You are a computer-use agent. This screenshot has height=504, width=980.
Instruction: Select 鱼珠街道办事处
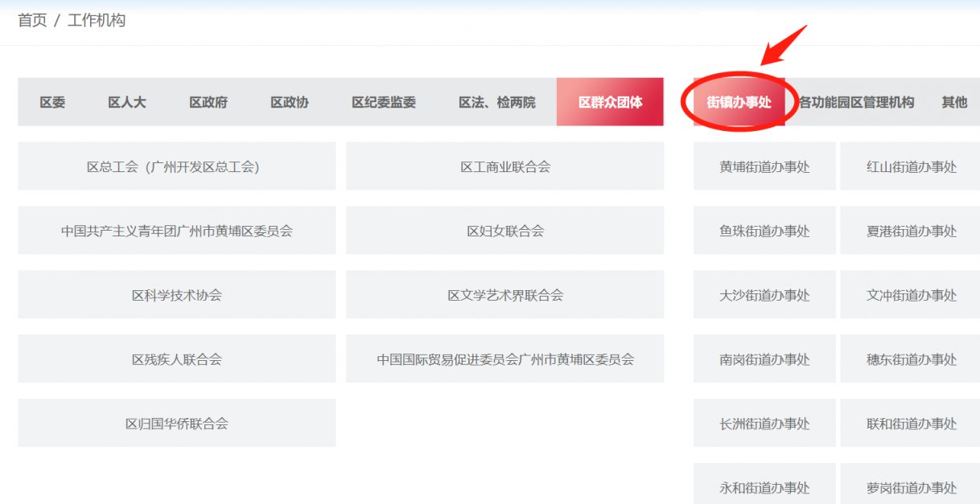coord(764,231)
